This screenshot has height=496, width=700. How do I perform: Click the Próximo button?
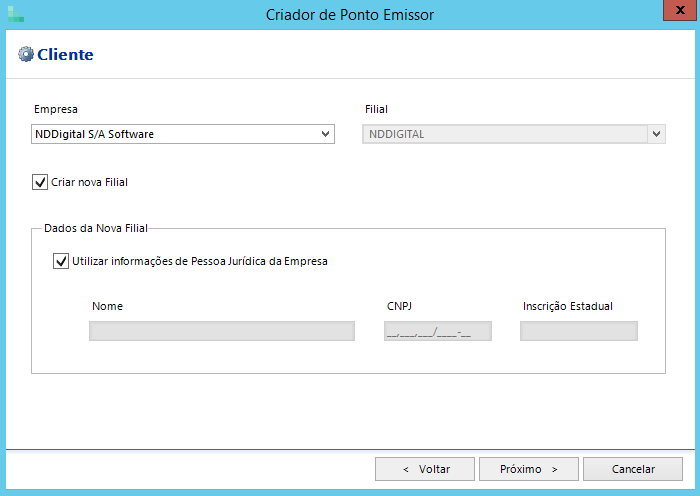coord(529,469)
